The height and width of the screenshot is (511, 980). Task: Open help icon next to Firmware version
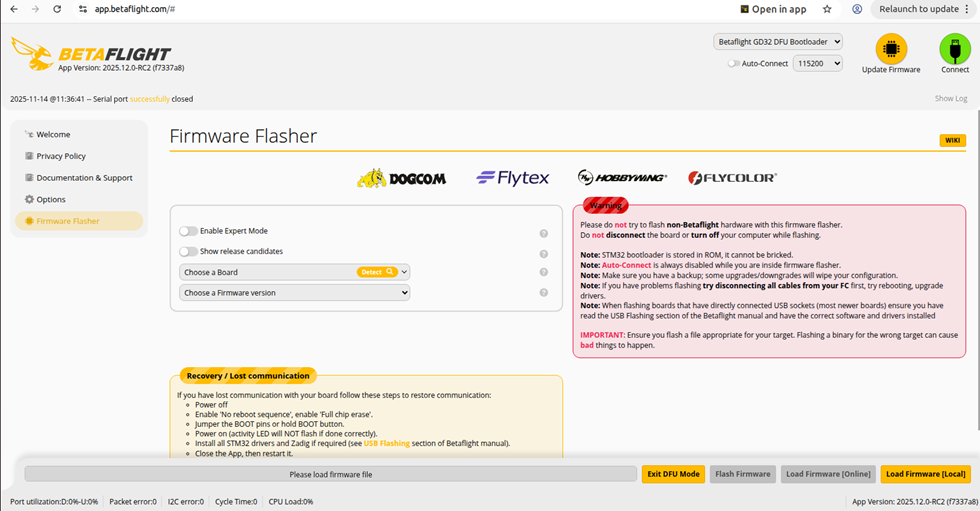click(544, 292)
